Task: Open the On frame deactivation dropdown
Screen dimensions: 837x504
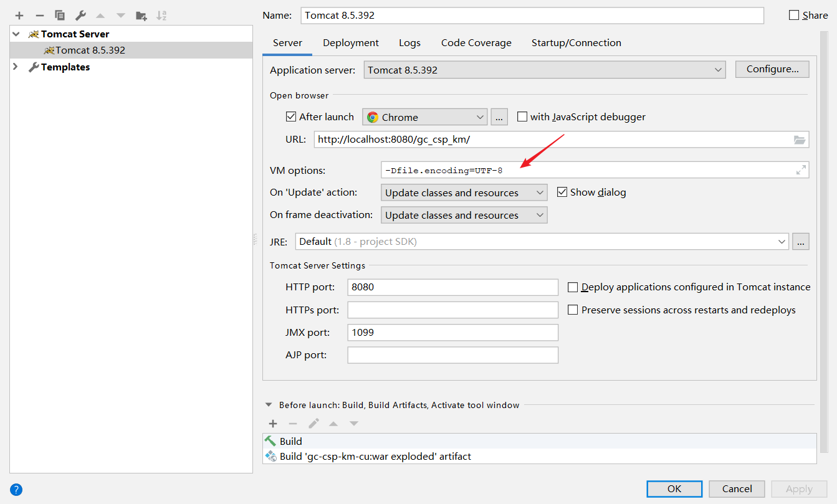Action: tap(464, 215)
